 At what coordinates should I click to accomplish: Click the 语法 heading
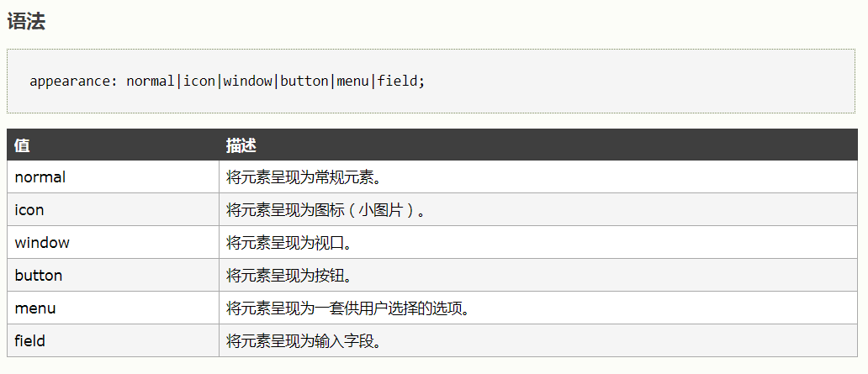[26, 22]
